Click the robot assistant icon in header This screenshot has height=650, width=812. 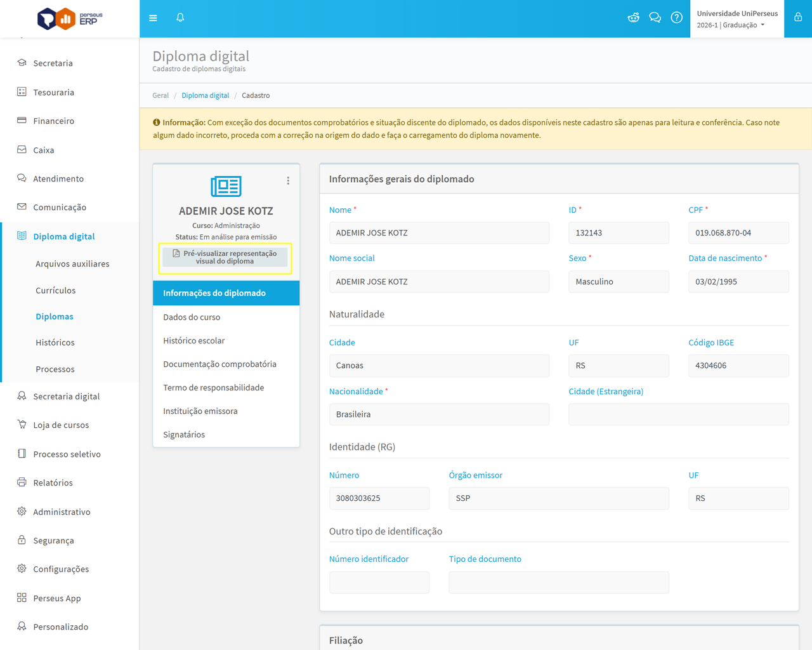coord(633,18)
